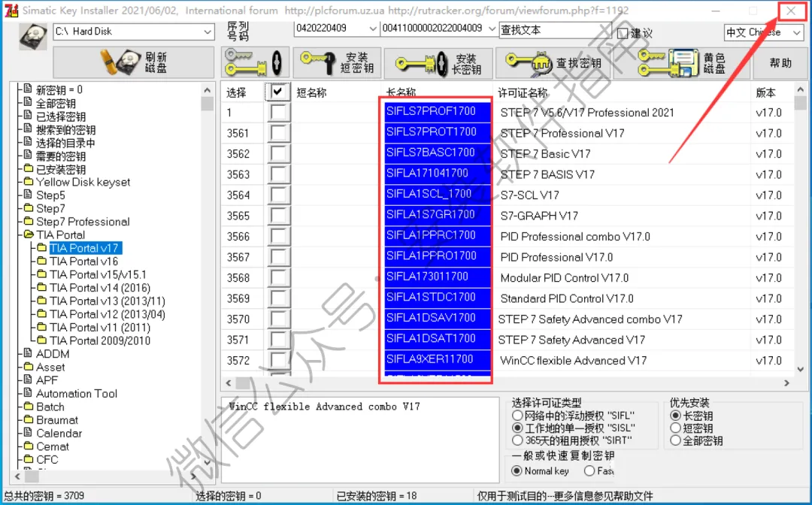
Task: Click the tree panel scroll up arrow
Action: 208,89
